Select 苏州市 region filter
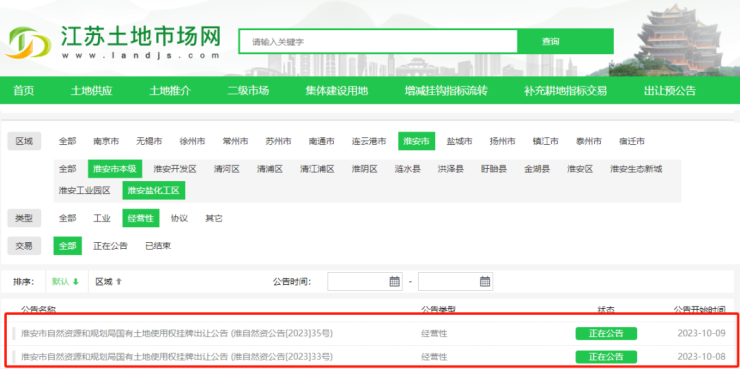Screen dimensions: 740x369 point(278,141)
